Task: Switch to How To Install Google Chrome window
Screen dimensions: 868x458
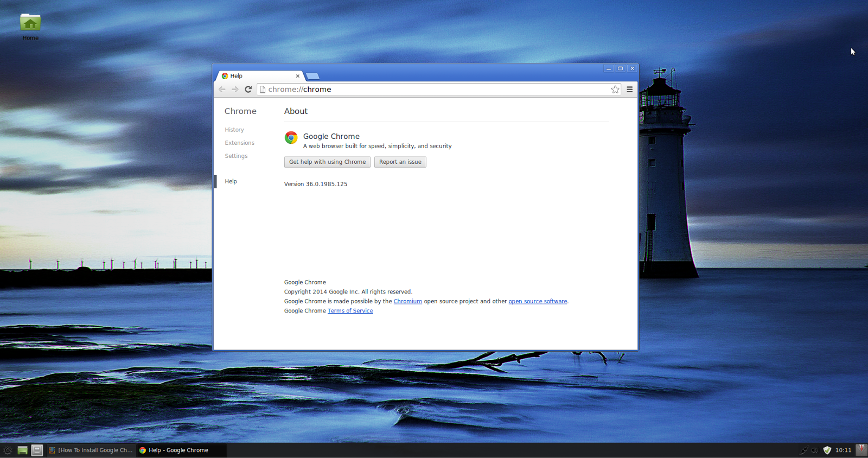Action: click(x=91, y=450)
